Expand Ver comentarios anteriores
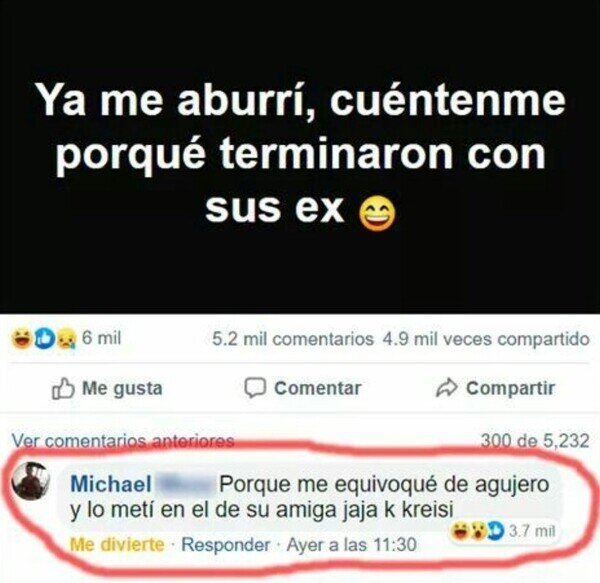 pyautogui.click(x=123, y=441)
